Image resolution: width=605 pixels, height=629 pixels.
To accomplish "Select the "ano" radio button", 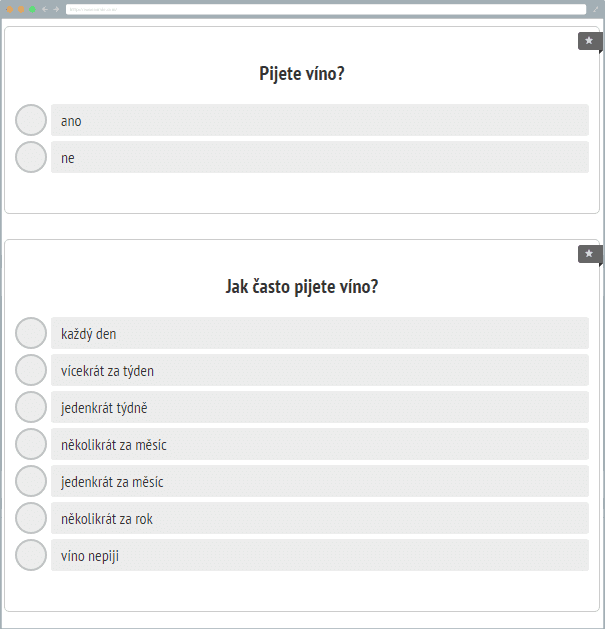I will click(x=31, y=120).
